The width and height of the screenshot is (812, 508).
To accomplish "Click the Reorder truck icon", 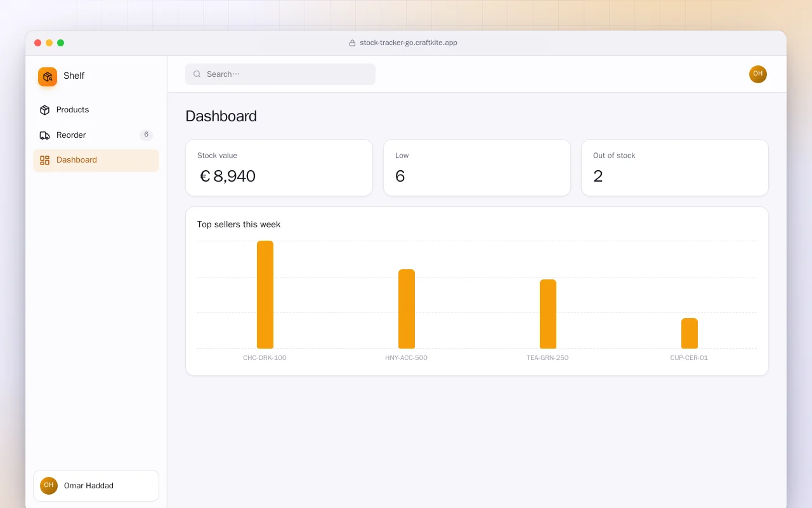I will click(x=44, y=135).
